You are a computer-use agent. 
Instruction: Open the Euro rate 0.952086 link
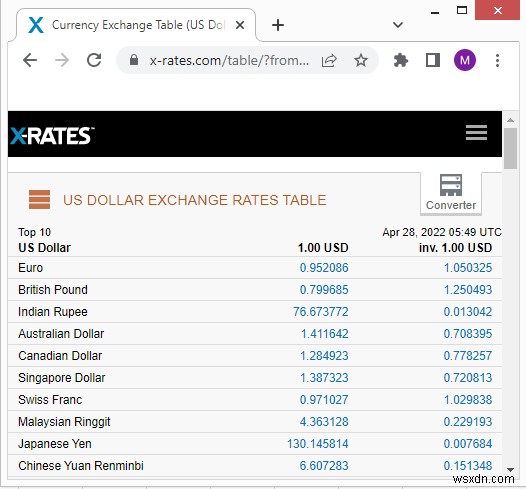click(324, 268)
